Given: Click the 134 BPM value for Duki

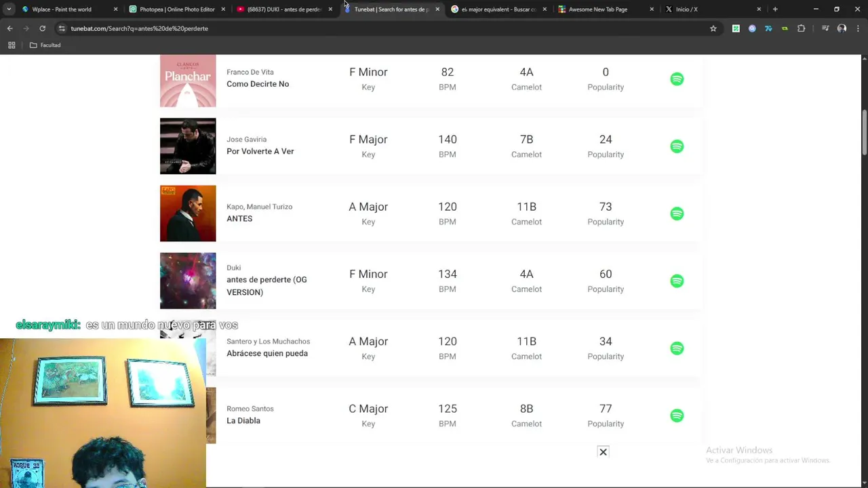Looking at the screenshot, I should [448, 274].
